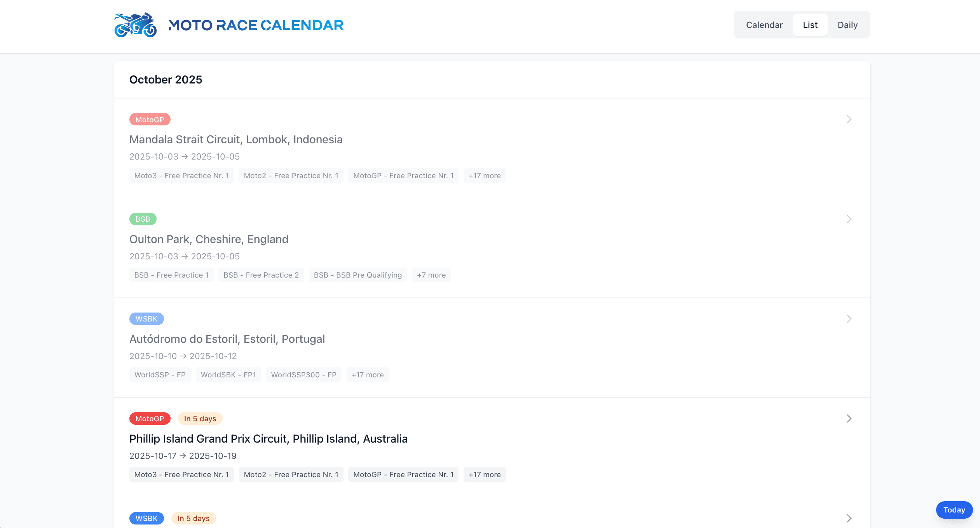Jump to today with Today button

pos(954,510)
